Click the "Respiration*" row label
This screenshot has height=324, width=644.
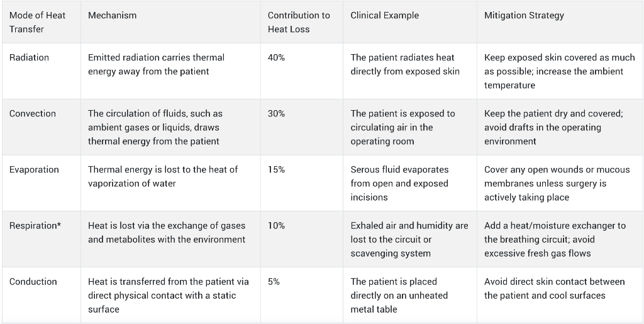pos(35,225)
